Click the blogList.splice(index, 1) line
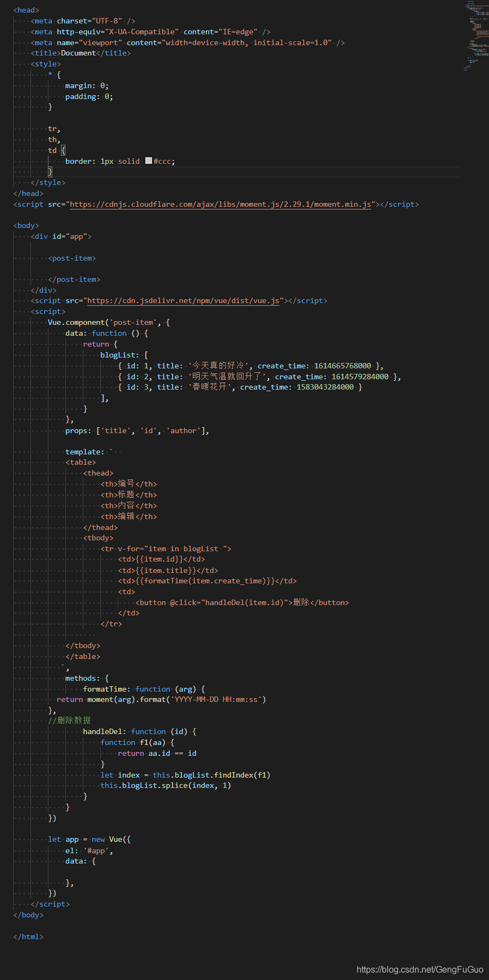This screenshot has height=980, width=489. pyautogui.click(x=166, y=786)
